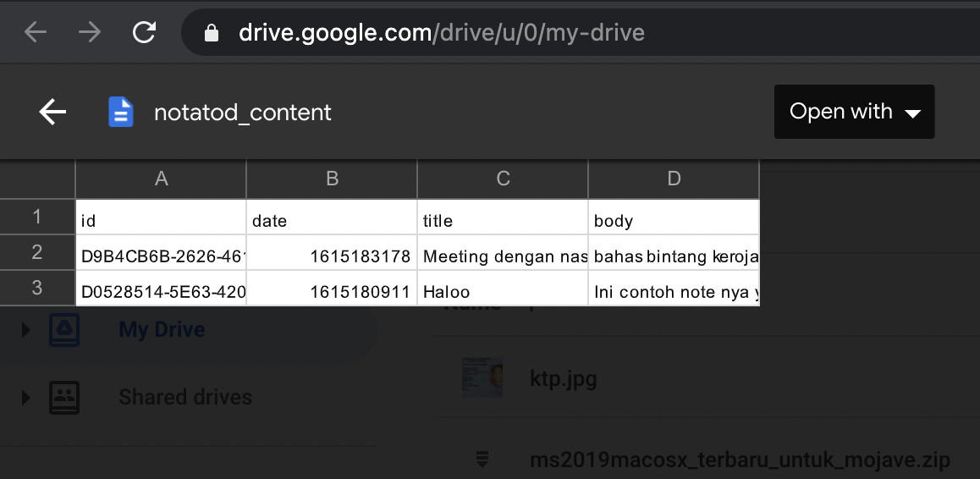
Task: Select row 2 header
Action: click(x=37, y=252)
